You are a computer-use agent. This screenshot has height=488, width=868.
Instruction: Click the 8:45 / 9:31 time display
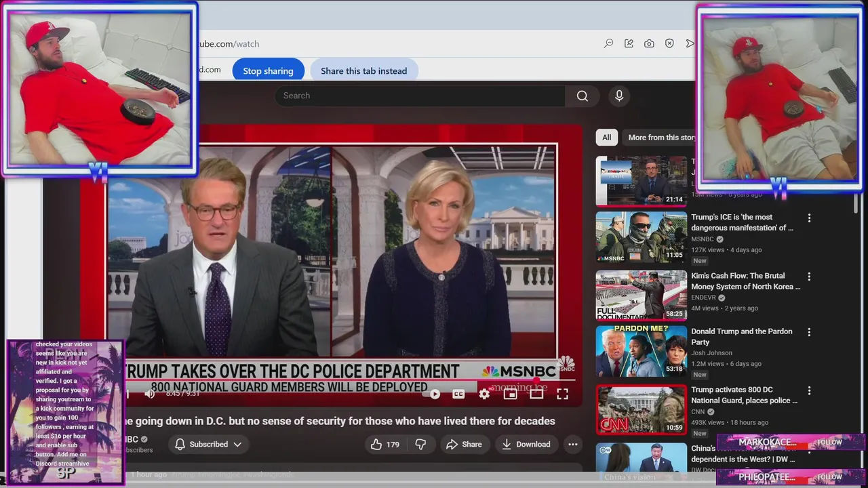point(182,394)
